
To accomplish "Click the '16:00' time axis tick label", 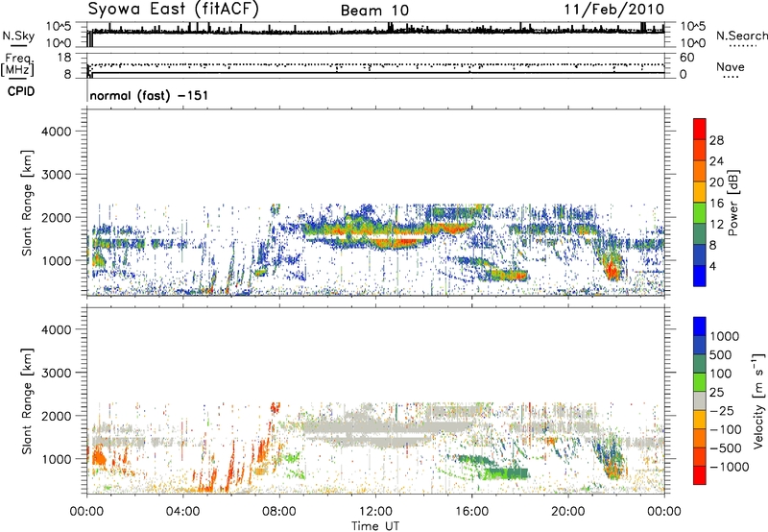I will pos(471,512).
